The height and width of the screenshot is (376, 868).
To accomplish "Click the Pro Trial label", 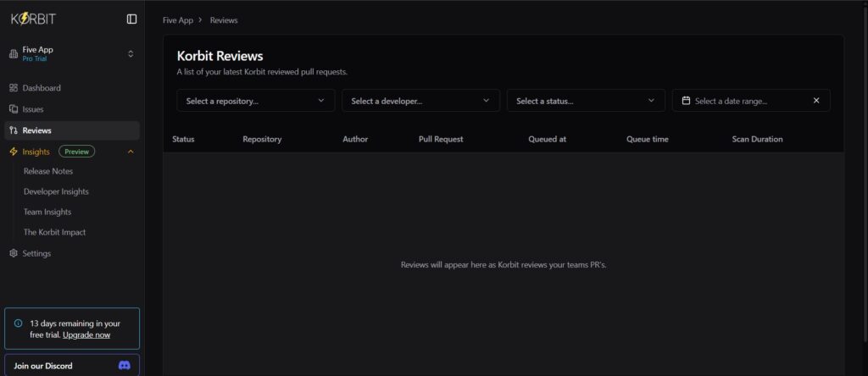I will pyautogui.click(x=34, y=59).
